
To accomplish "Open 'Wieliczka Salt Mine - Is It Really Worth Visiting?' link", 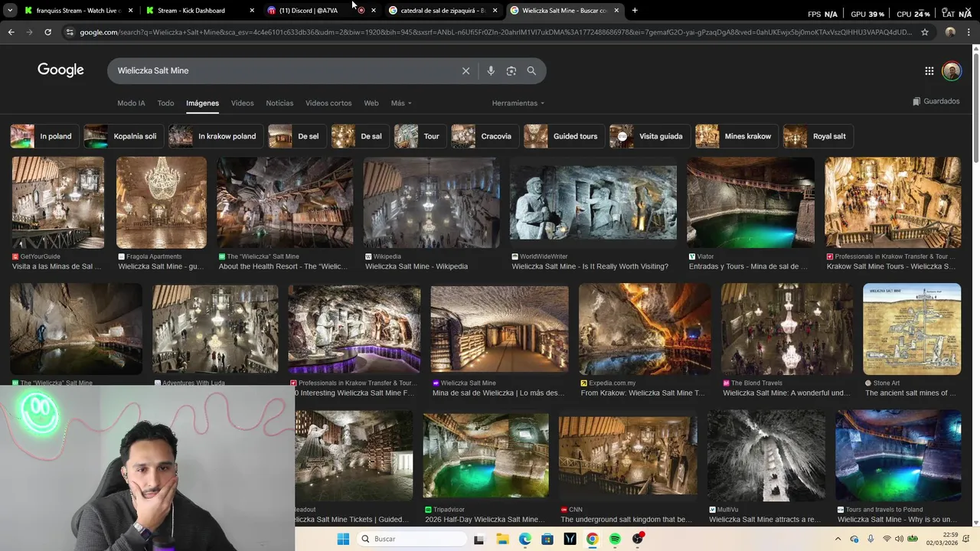I will click(590, 266).
